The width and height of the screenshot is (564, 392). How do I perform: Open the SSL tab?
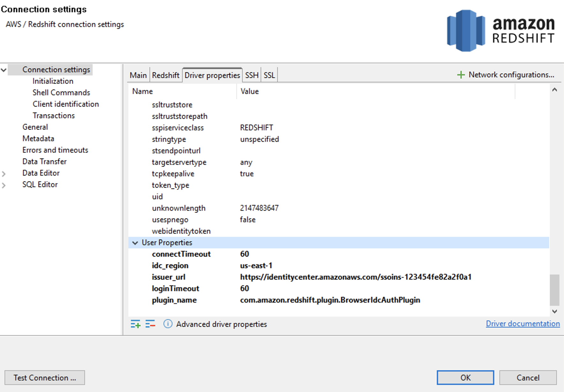(x=269, y=75)
